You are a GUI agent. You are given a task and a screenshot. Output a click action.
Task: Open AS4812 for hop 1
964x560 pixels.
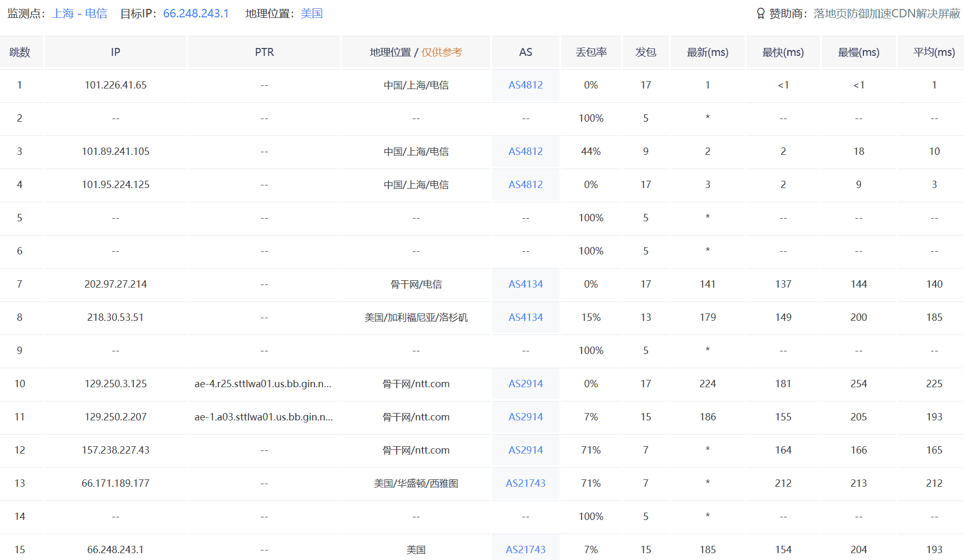pos(525,85)
